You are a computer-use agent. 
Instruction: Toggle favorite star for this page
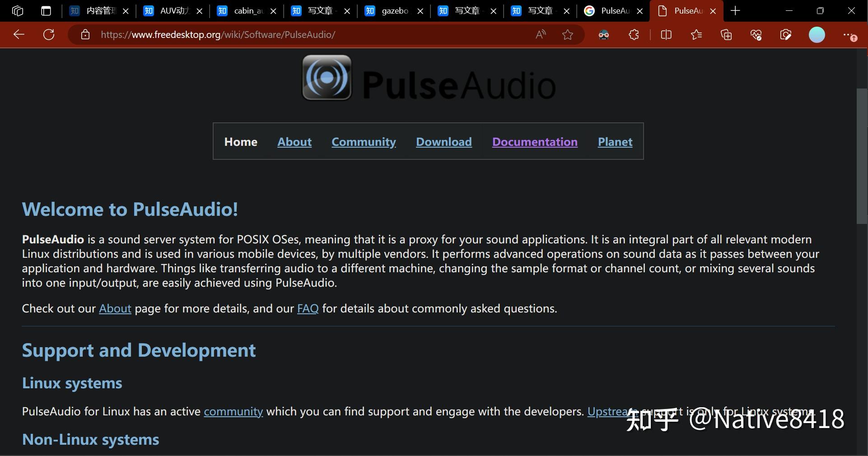568,34
